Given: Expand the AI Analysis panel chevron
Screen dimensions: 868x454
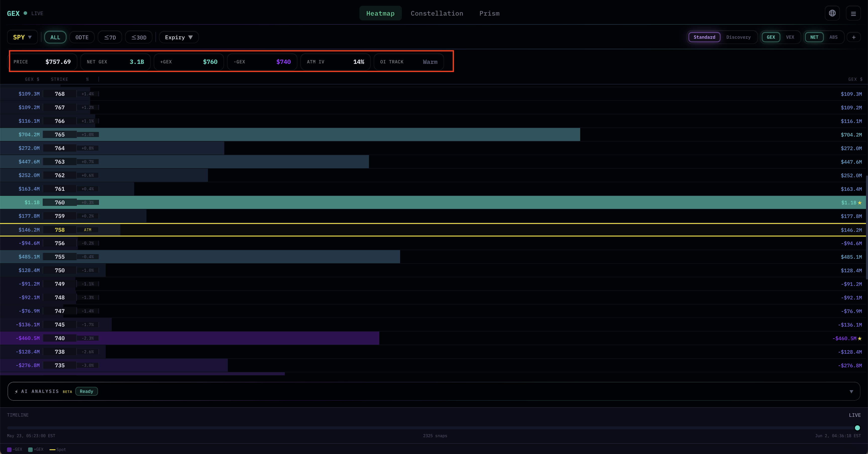Looking at the screenshot, I should [x=851, y=392].
